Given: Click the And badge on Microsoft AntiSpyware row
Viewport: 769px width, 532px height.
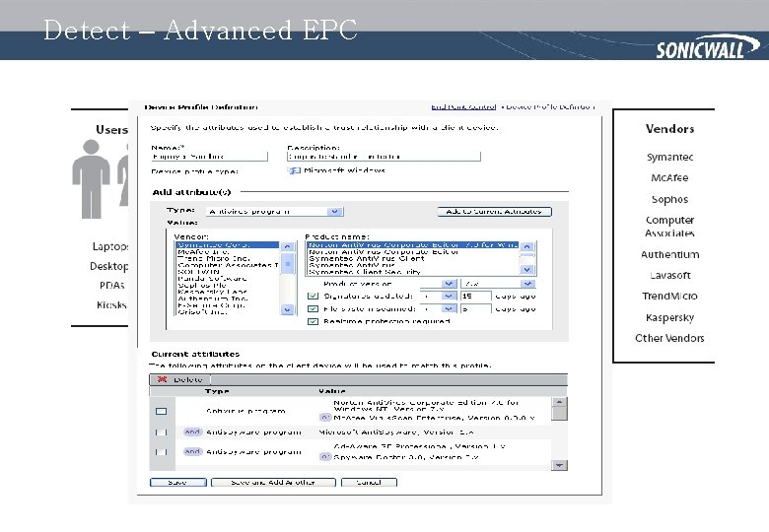Looking at the screenshot, I should coord(192,432).
